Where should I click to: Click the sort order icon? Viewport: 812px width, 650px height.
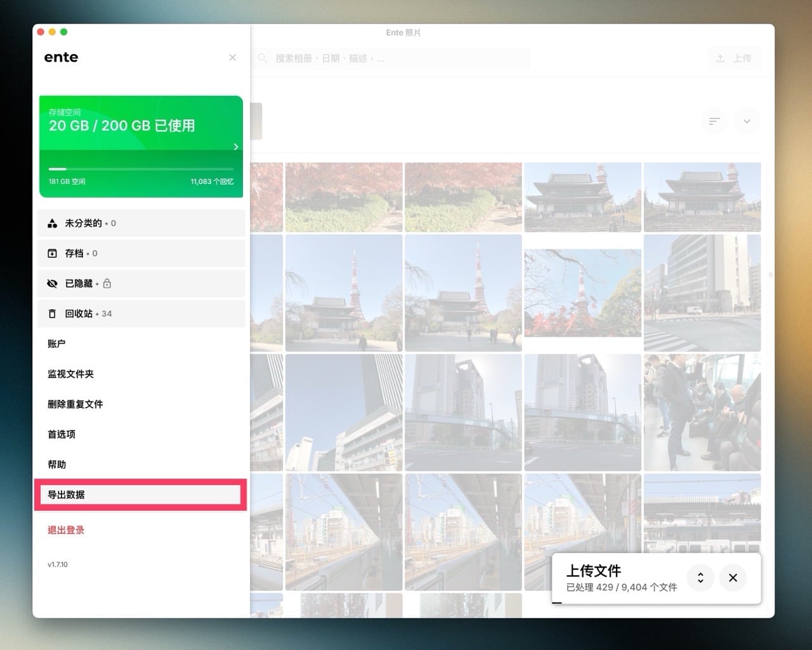[714, 121]
